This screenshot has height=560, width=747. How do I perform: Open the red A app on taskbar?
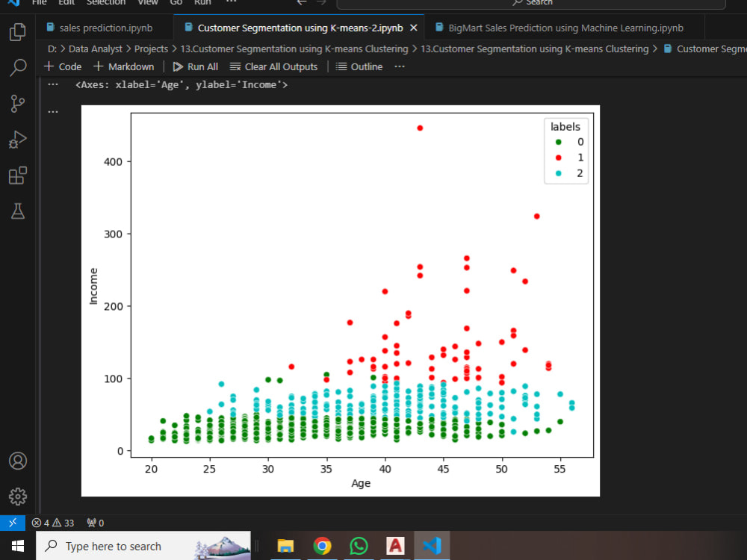pos(395,546)
